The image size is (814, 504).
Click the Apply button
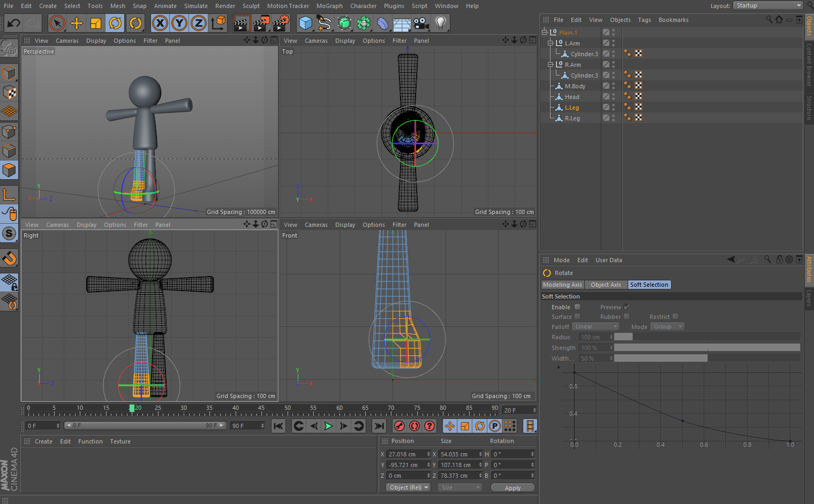point(512,487)
